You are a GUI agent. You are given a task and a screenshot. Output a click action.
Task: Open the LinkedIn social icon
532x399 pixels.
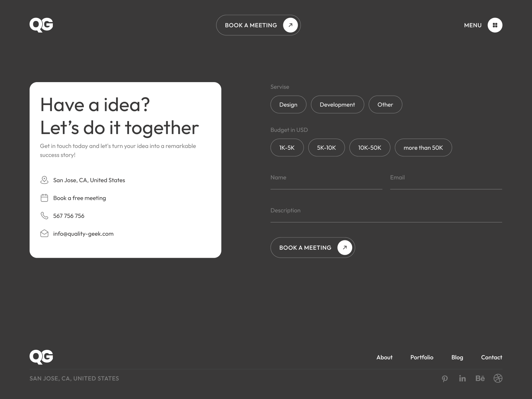463,378
